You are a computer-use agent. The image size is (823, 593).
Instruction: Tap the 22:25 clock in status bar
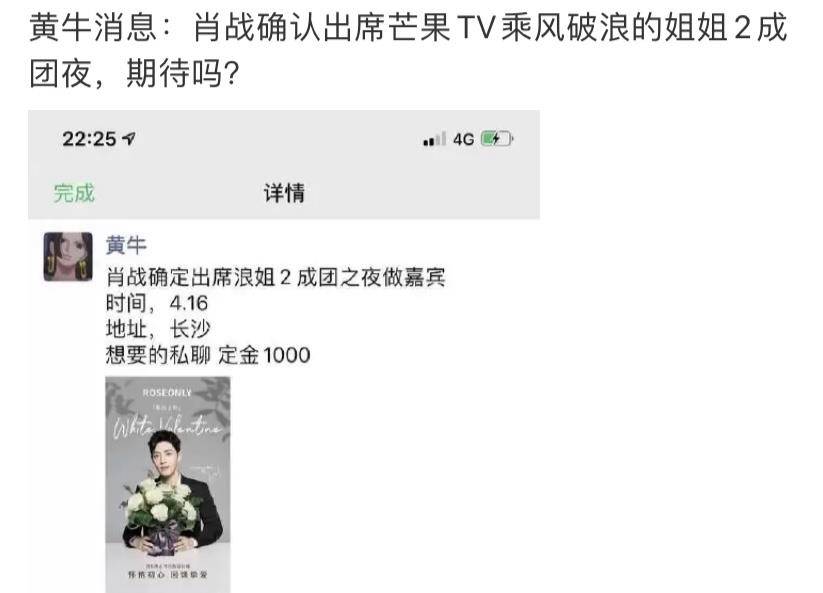(x=89, y=139)
